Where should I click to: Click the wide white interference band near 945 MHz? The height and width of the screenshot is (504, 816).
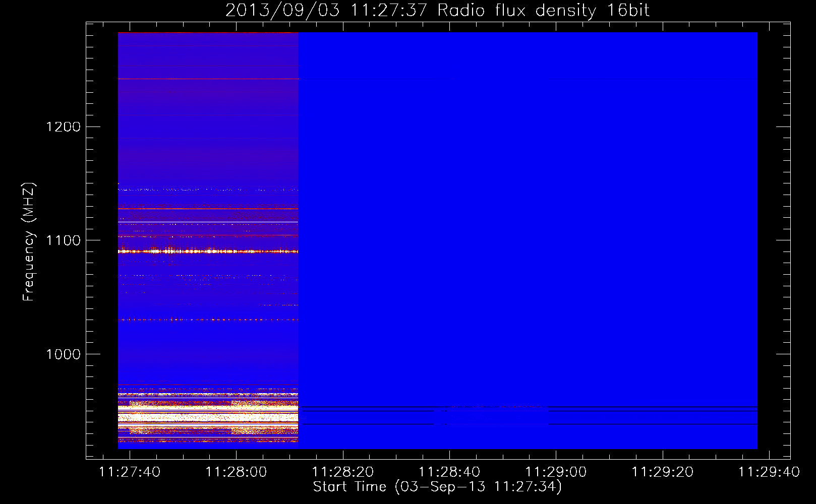click(x=208, y=417)
